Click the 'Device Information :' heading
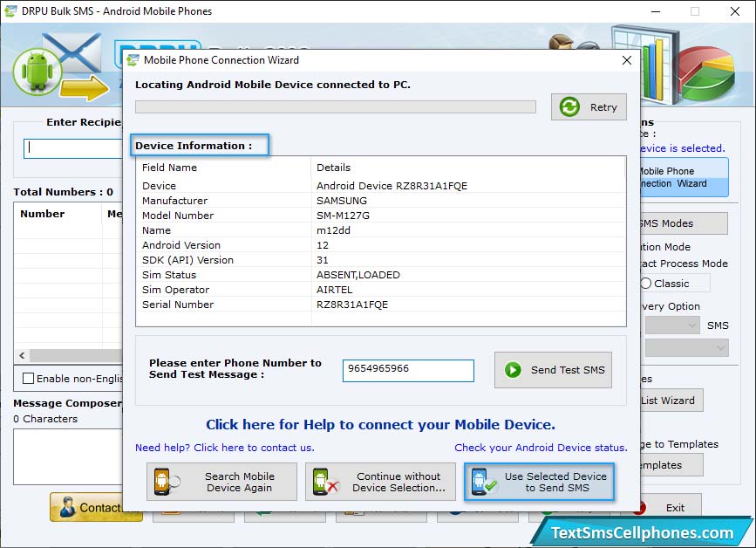The height and width of the screenshot is (548, 756). [194, 146]
